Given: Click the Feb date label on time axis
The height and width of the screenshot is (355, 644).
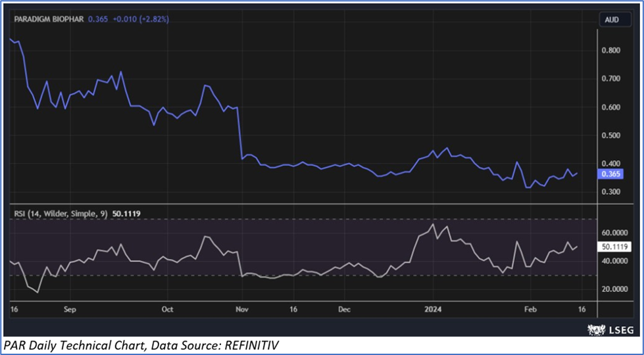Looking at the screenshot, I should pos(531,310).
